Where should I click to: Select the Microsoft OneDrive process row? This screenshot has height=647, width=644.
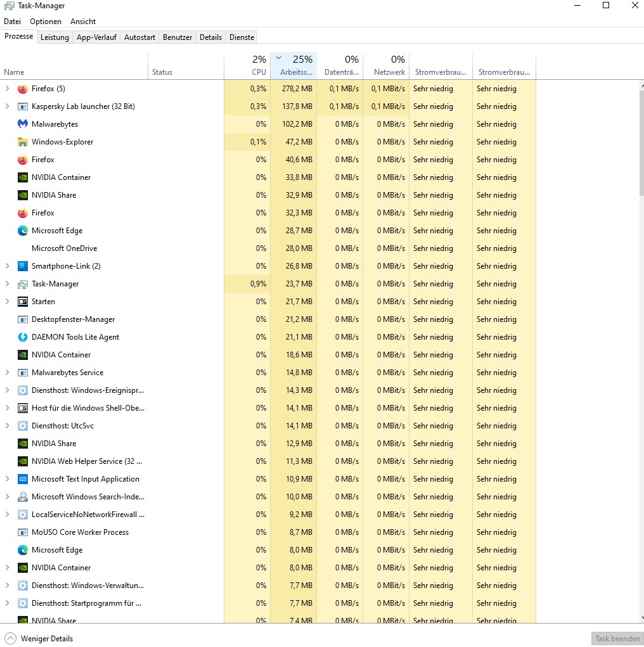[x=268, y=248]
